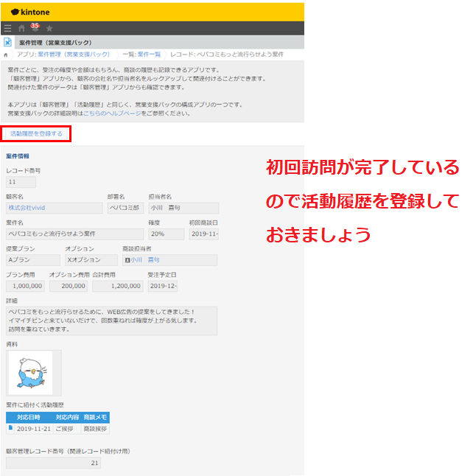Open こちらのヘルプページ link

[x=112, y=113]
